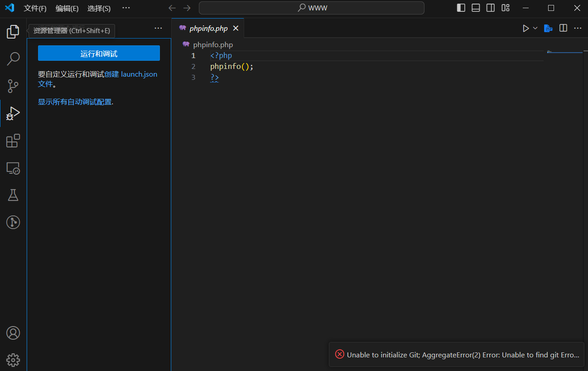Open the Testing flask view
Image resolution: width=588 pixels, height=371 pixels.
13,195
